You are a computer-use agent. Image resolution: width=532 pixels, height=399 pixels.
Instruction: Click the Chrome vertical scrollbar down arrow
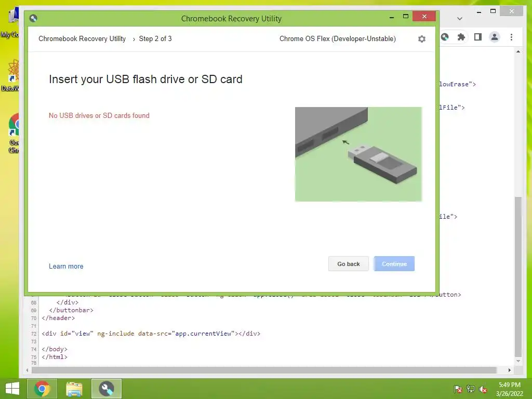coord(518,362)
